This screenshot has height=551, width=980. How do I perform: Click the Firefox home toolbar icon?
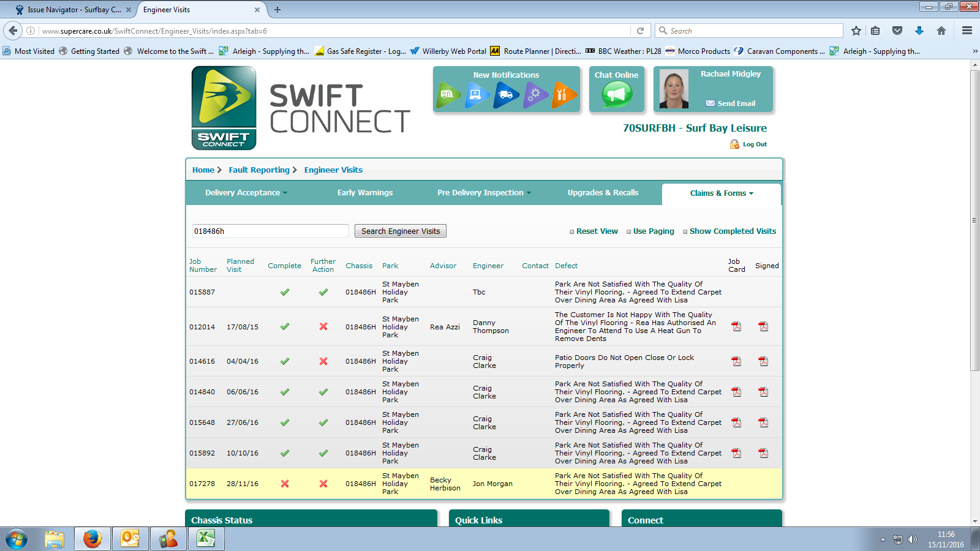pyautogui.click(x=941, y=31)
